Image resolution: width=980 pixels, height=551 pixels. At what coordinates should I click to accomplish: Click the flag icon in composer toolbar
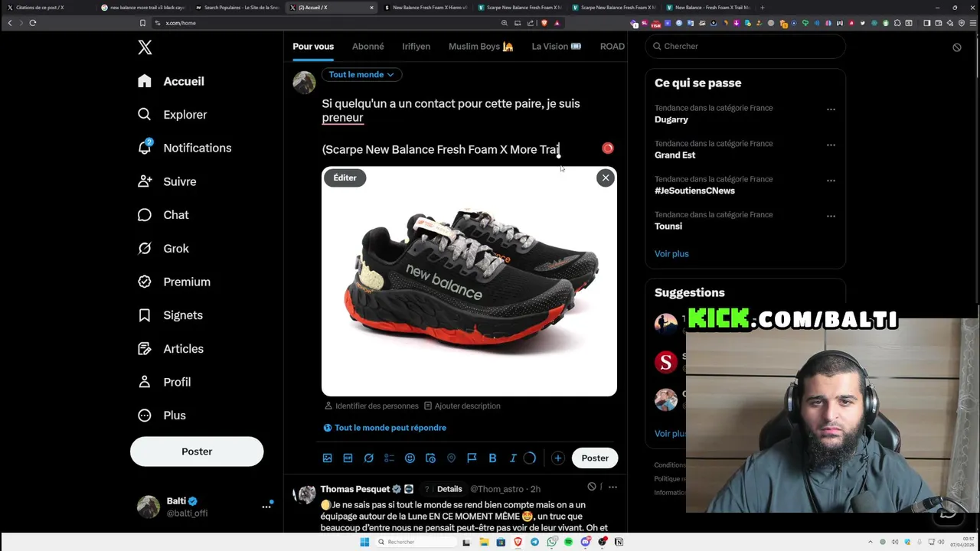click(472, 458)
